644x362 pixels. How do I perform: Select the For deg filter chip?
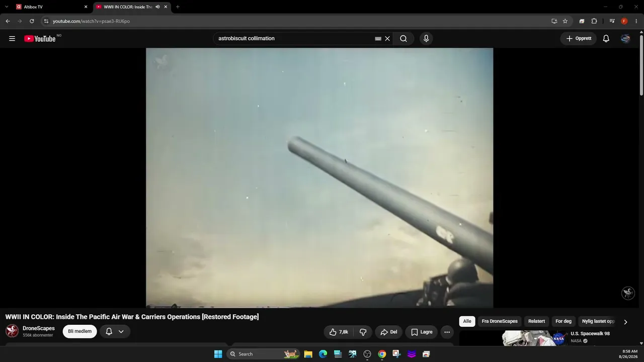563,321
